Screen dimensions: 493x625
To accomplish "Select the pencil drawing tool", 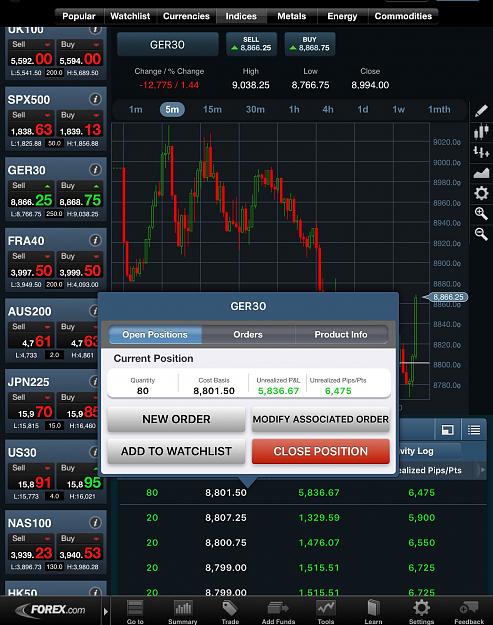I will [x=481, y=111].
